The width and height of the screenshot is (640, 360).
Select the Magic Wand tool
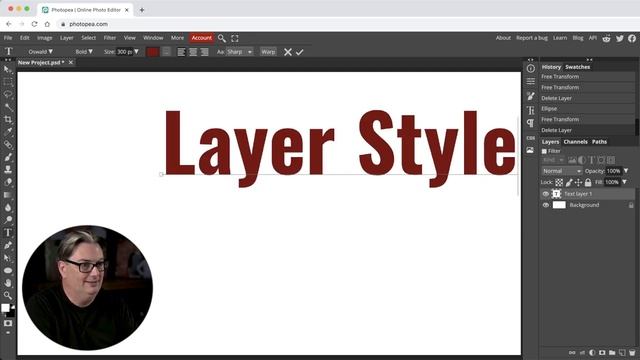[8, 107]
